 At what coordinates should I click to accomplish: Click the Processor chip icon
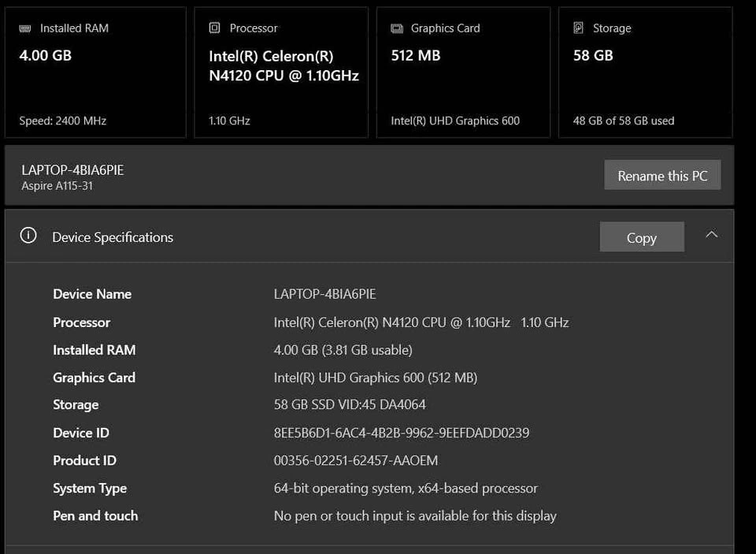pyautogui.click(x=214, y=28)
